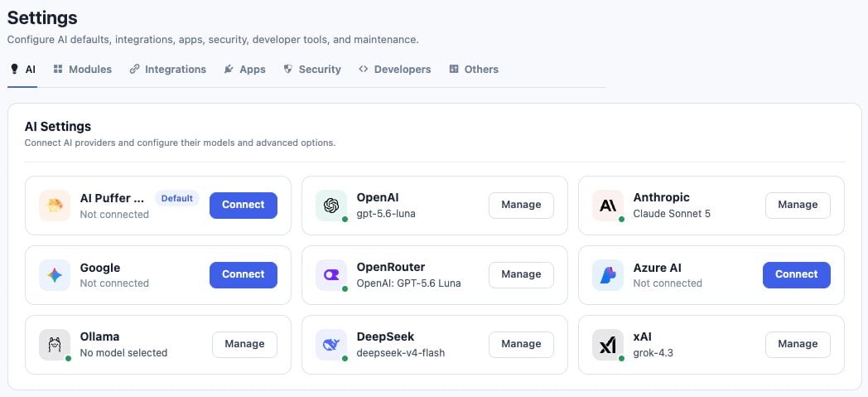Click the plug icon beside Apps
Viewport: 868px width, 397px height.
point(229,70)
